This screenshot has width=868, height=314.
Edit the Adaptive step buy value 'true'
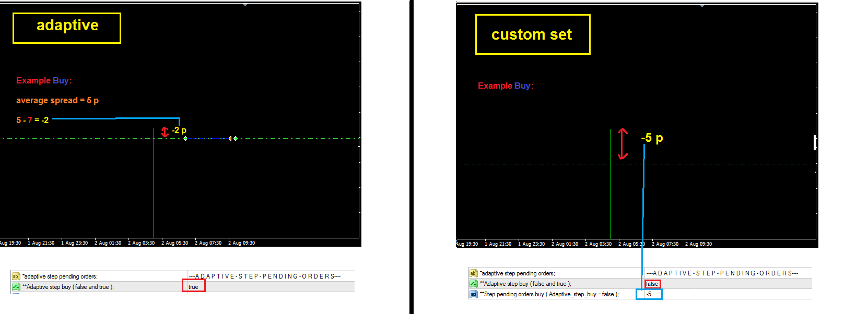pyautogui.click(x=193, y=287)
